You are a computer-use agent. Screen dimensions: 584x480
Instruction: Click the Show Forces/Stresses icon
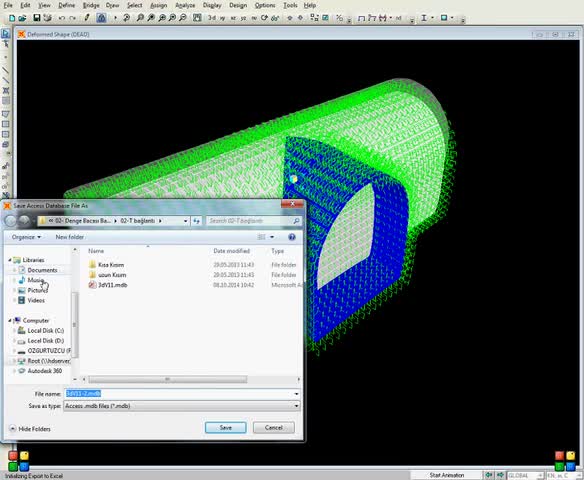pyautogui.click(x=383, y=18)
